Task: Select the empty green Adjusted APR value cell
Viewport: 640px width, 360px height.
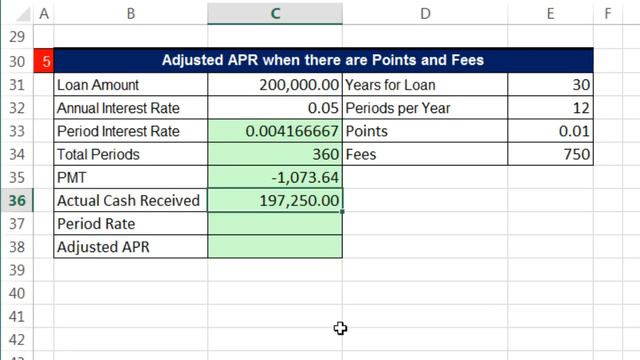Action: tap(275, 247)
